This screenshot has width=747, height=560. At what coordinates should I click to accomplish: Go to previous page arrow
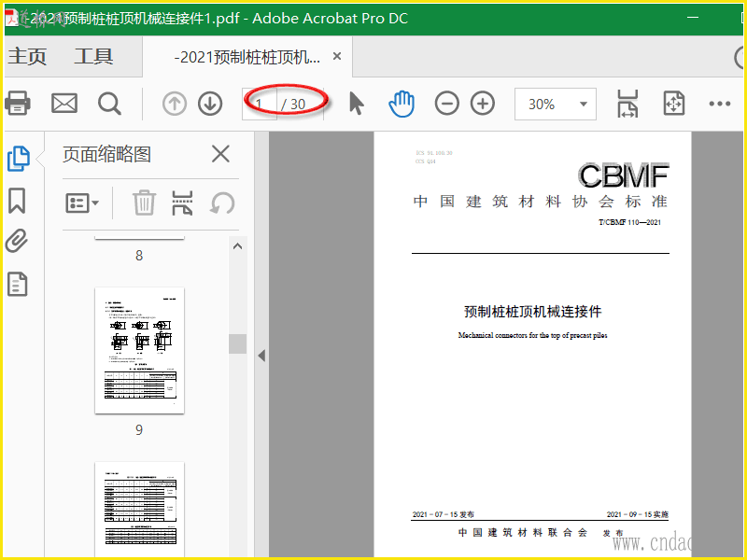pos(175,104)
